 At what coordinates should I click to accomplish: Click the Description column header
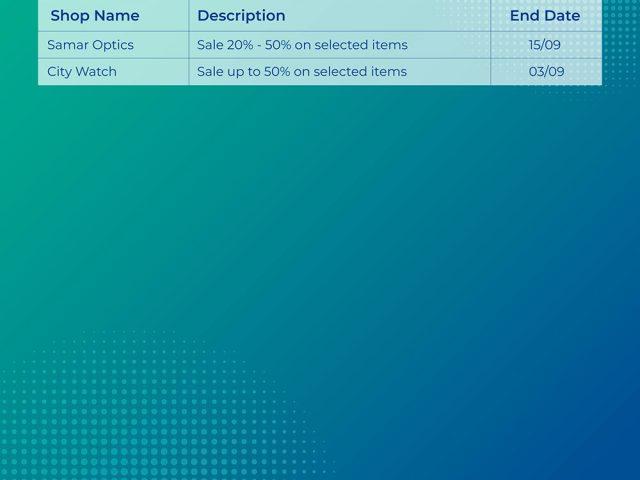point(241,16)
